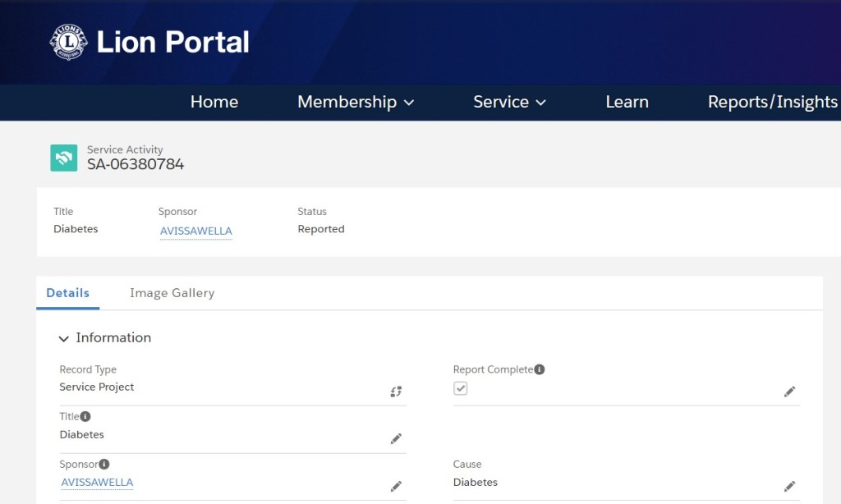841x504 pixels.
Task: Toggle the Report Complete checkbox
Action: pos(460,388)
